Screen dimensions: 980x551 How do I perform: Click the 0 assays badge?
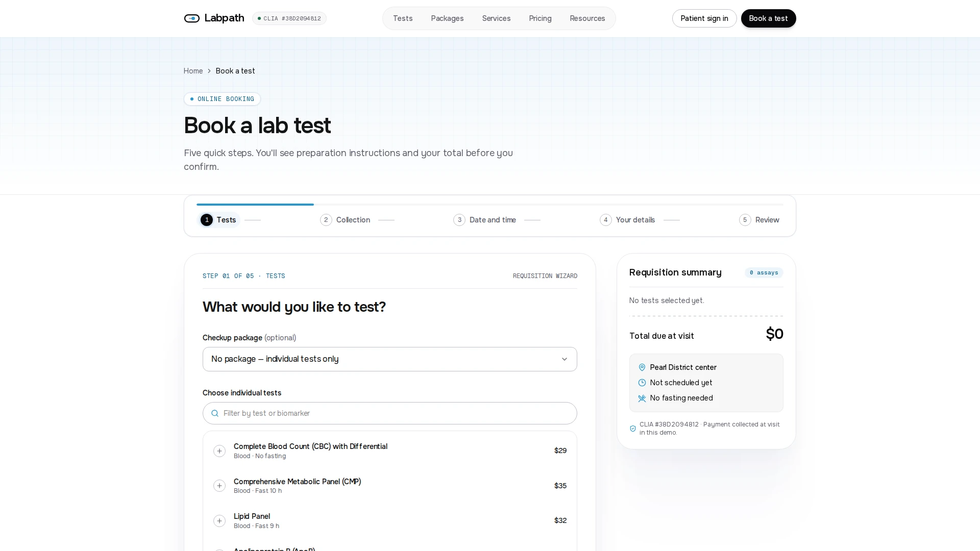[x=764, y=273]
